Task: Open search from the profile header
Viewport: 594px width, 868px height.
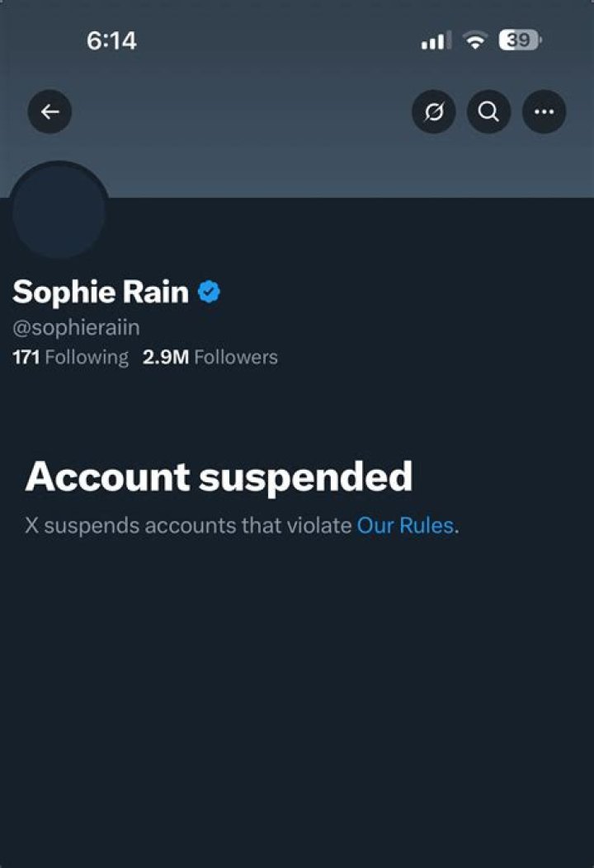Action: click(488, 111)
